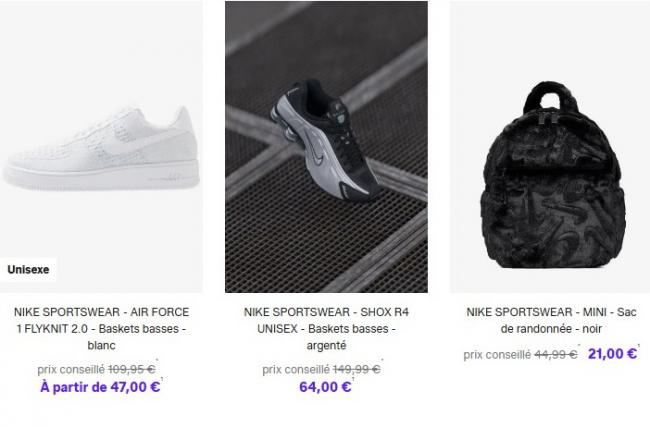Click the crossed-out 149,99 € recommended price
Screen dimensions: 650x427
point(357,369)
